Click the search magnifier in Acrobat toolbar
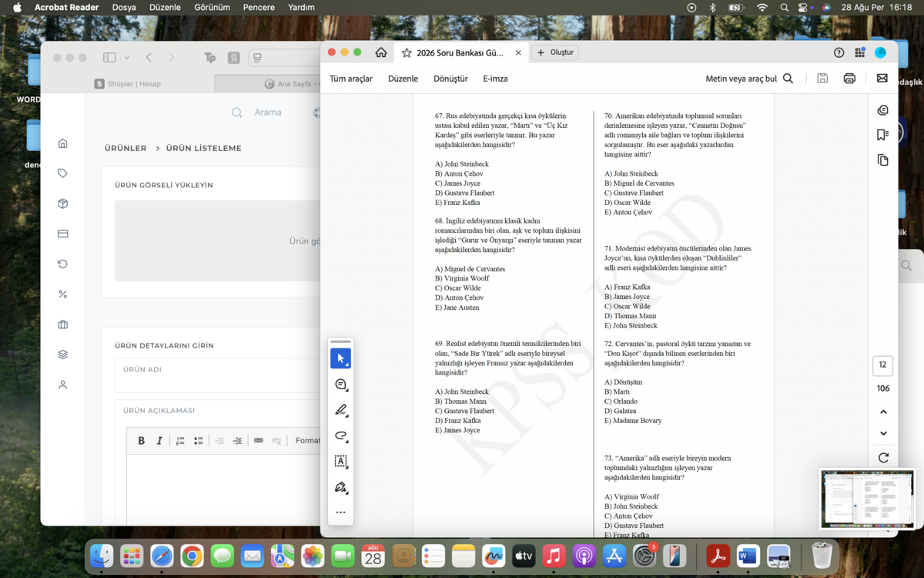 click(x=788, y=79)
